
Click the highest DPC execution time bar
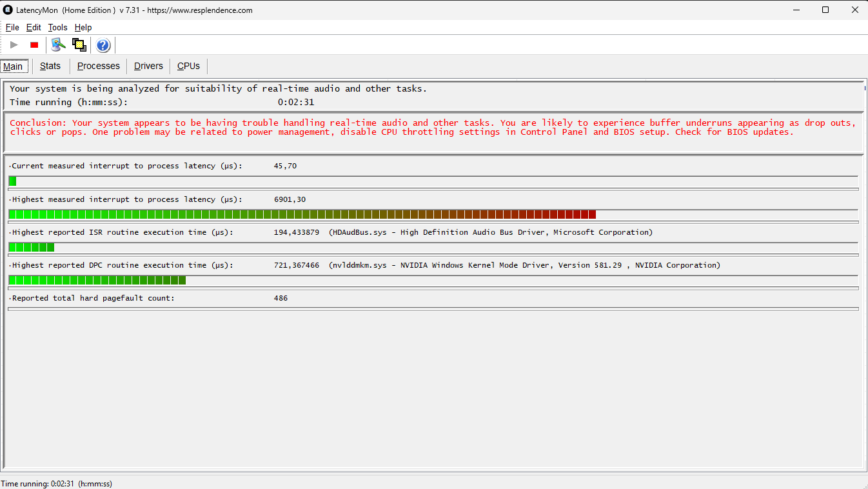pyautogui.click(x=433, y=280)
